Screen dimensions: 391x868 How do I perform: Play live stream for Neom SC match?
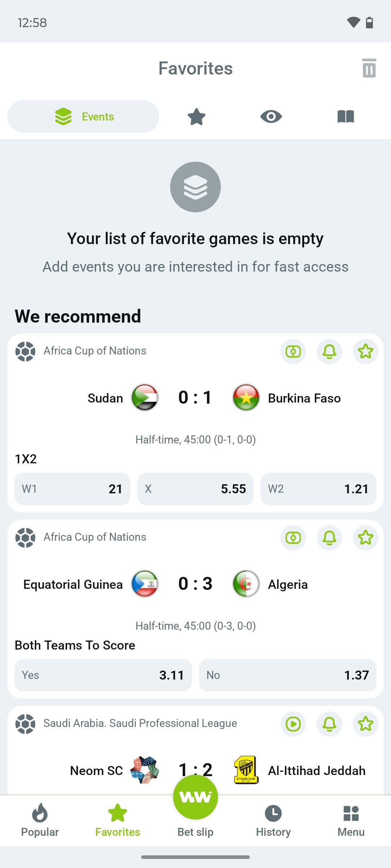click(293, 724)
